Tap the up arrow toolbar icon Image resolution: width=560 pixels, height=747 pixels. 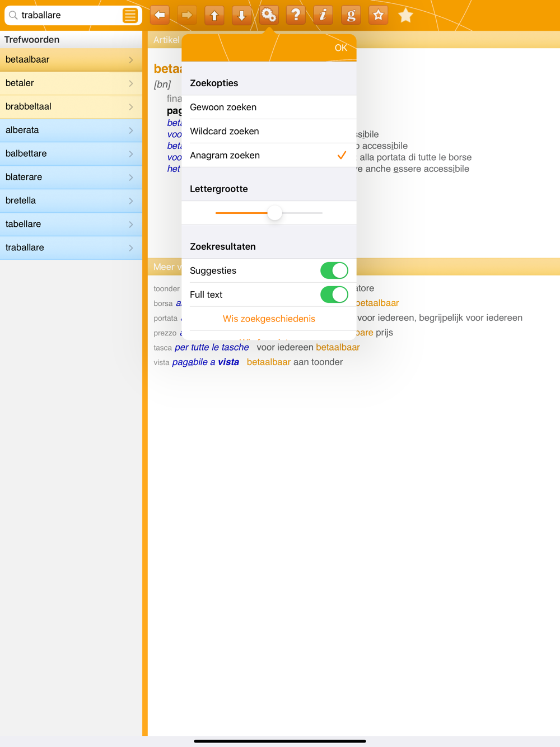pos(214,15)
